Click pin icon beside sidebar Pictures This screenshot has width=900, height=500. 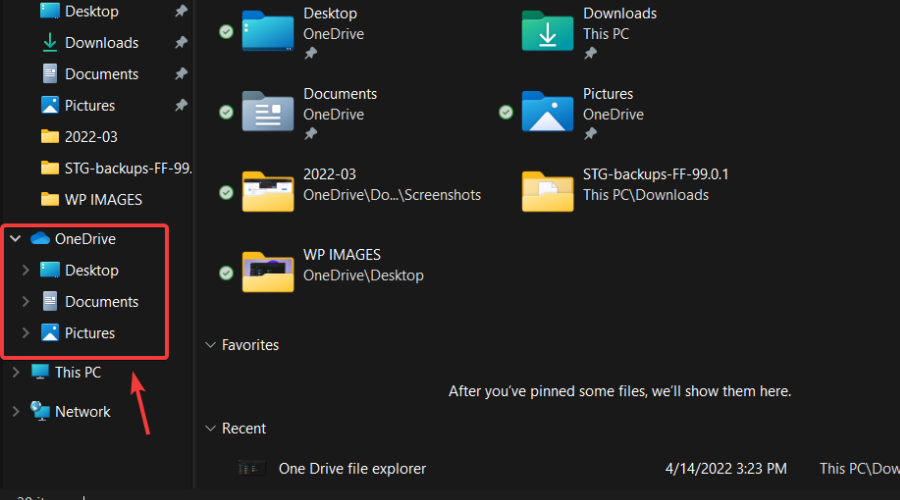tap(181, 106)
